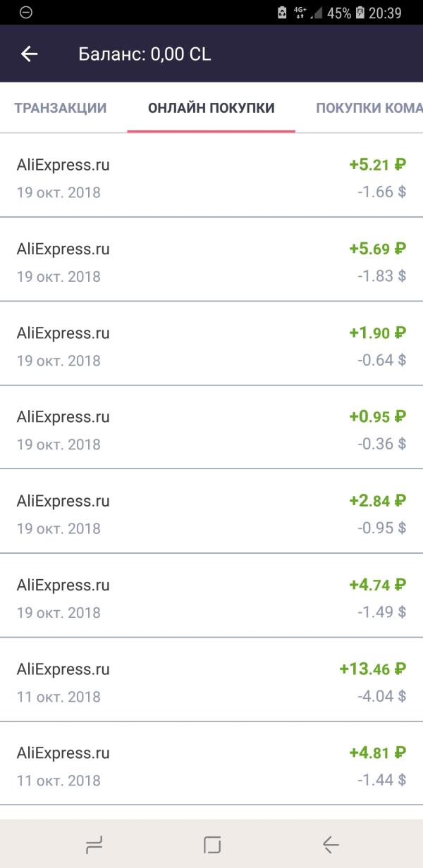Open the AliExpress purchase with +5.21 ₽

pyautogui.click(x=211, y=175)
